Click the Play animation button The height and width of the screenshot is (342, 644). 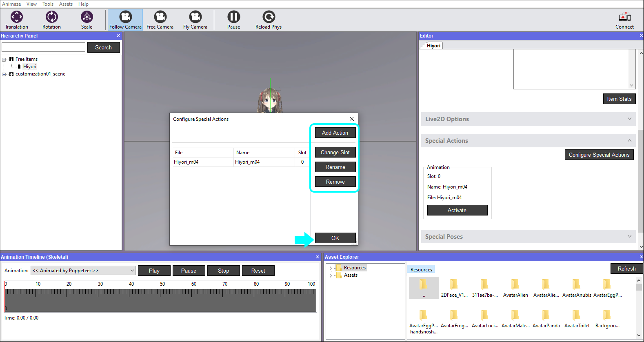154,271
